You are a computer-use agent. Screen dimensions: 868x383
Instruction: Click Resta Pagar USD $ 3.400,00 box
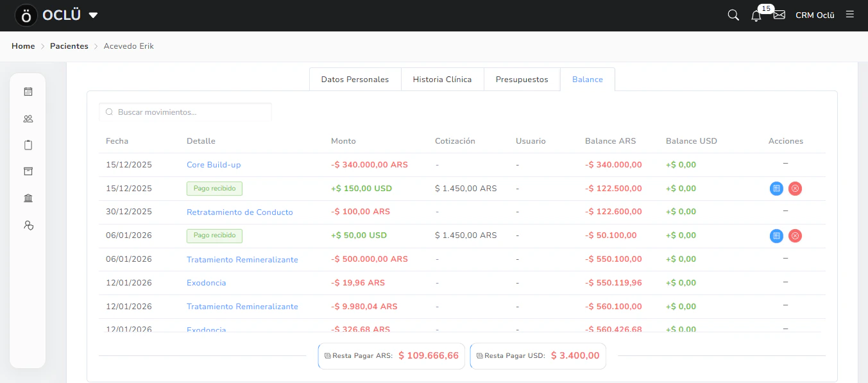(x=538, y=355)
